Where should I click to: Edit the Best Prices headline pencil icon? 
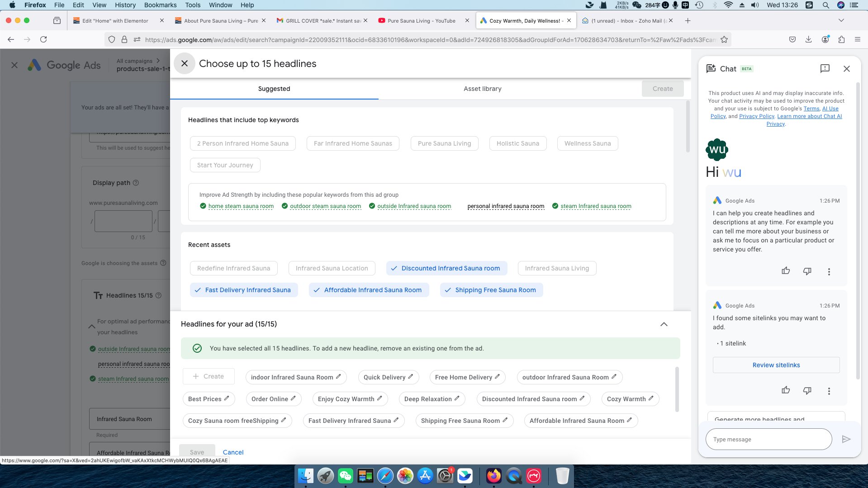pos(227,398)
